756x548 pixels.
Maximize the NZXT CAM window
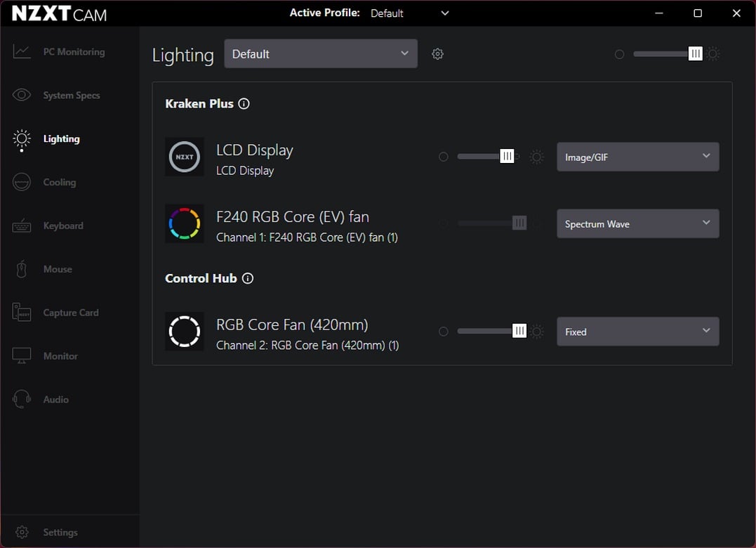698,13
